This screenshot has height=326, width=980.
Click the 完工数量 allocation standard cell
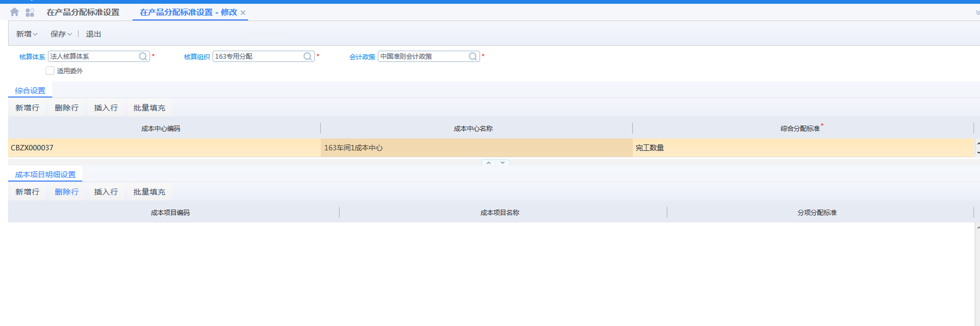click(802, 148)
